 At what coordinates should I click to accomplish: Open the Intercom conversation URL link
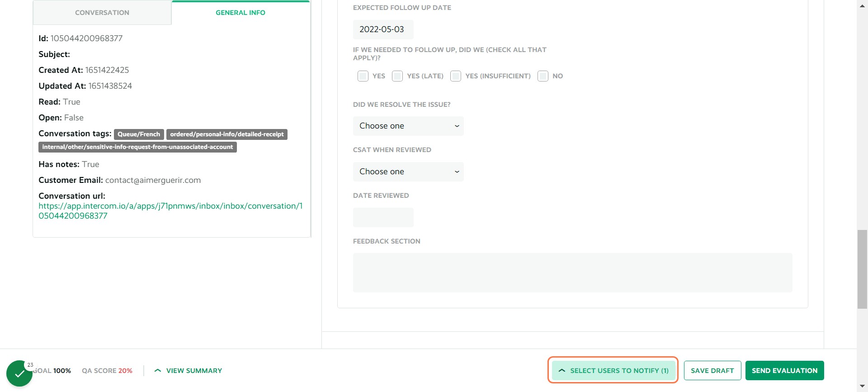[170, 211]
